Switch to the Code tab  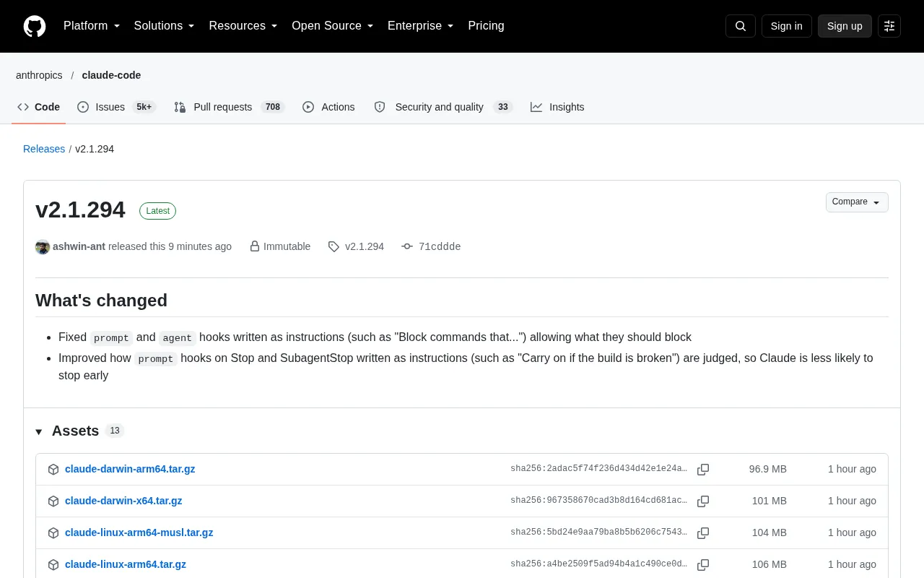[x=39, y=107]
